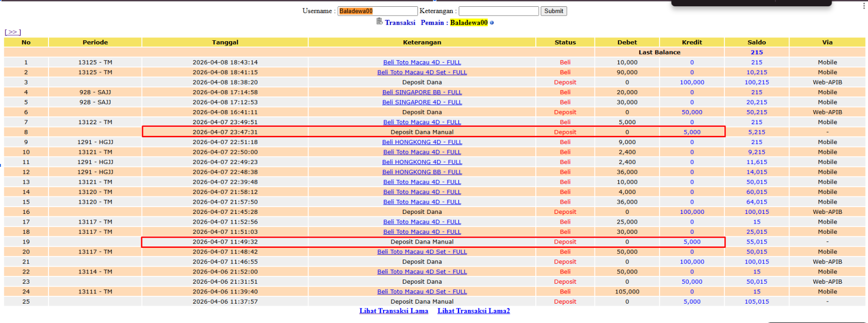Open Beli Toto Macau 4D link in row 18
This screenshot has width=868, height=323.
click(x=422, y=232)
